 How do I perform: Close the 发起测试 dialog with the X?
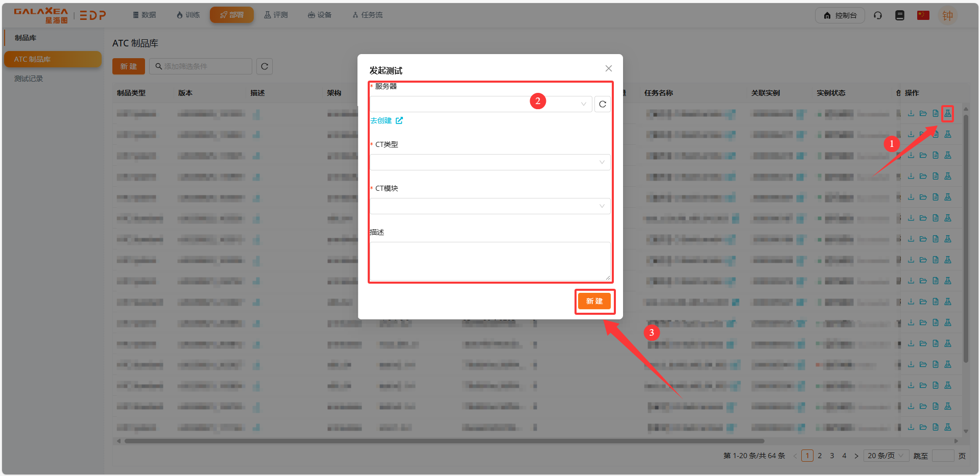pyautogui.click(x=608, y=68)
